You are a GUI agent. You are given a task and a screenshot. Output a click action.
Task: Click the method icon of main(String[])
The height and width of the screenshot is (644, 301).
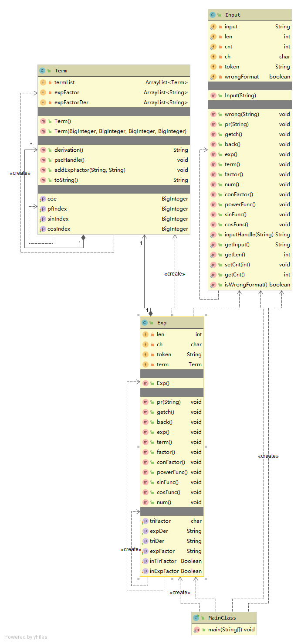point(196,630)
